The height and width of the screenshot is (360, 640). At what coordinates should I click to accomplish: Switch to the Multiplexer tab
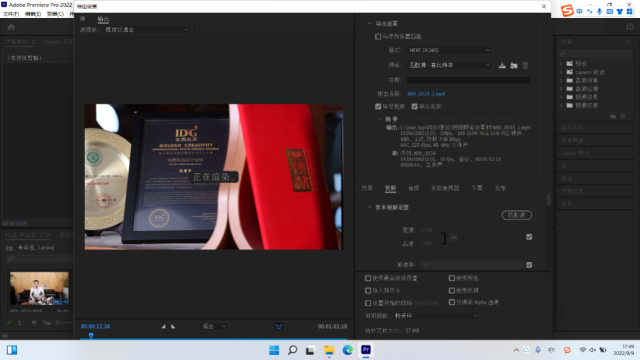[x=445, y=188]
